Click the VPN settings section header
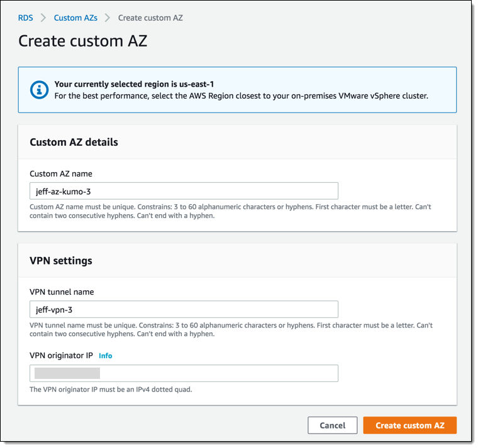The width and height of the screenshot is (478, 448). point(61,260)
